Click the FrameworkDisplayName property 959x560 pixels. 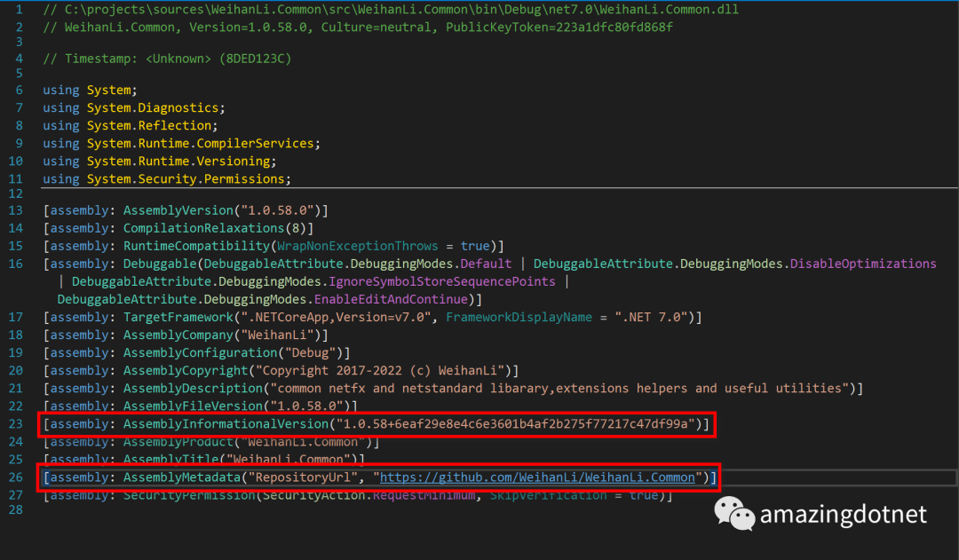(x=519, y=317)
